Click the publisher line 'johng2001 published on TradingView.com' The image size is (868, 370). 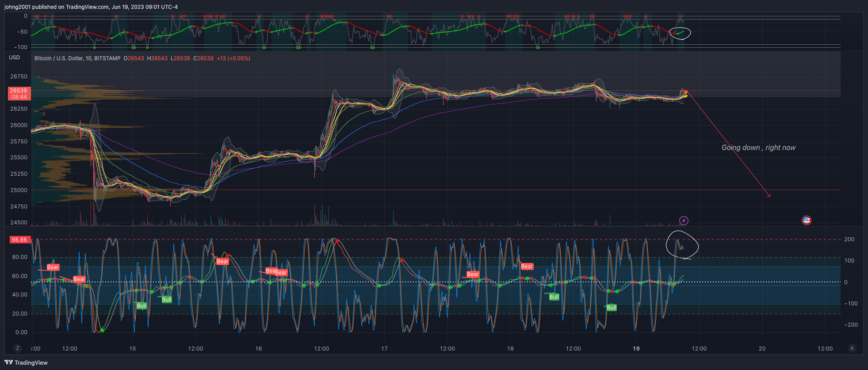point(57,7)
